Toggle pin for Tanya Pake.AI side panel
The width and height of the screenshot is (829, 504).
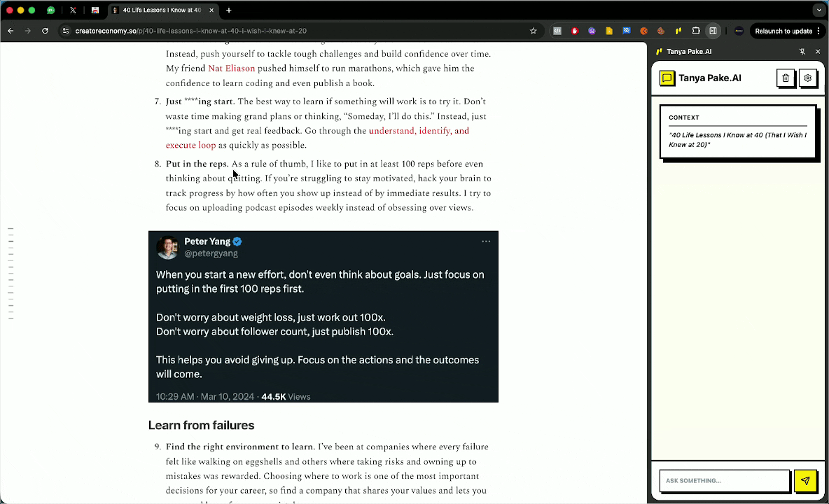(x=802, y=52)
